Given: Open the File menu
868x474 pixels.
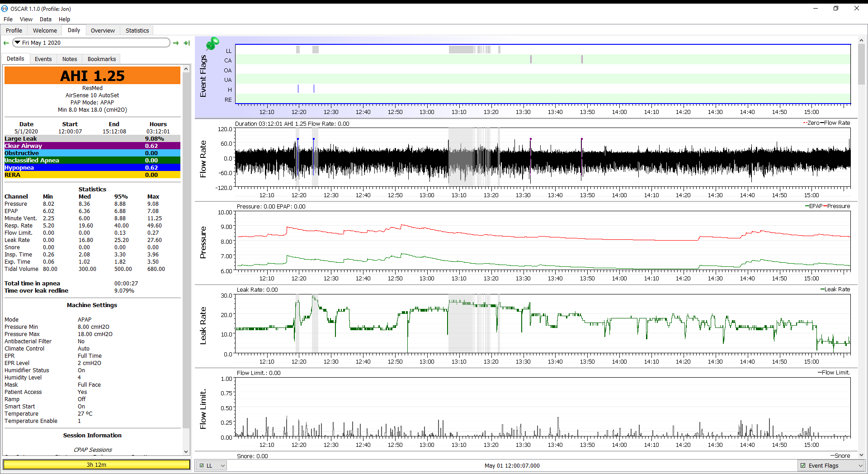Looking at the screenshot, I should pyautogui.click(x=8, y=19).
